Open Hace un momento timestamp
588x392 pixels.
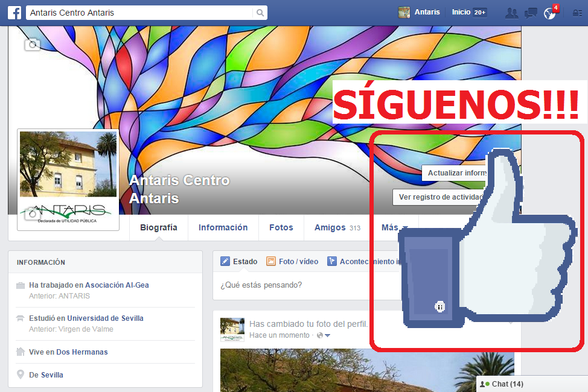(x=280, y=335)
